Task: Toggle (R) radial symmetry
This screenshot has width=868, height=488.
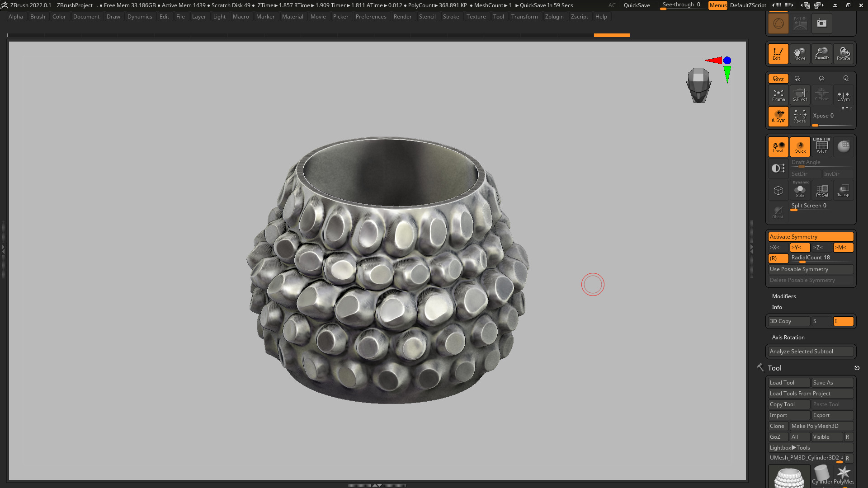Action: click(x=778, y=258)
